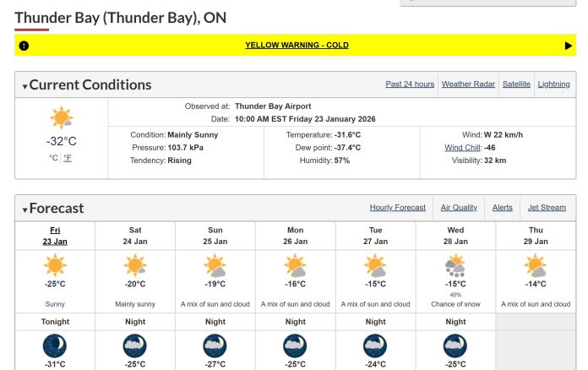Click Tonight's clear night moon icon
The image size is (588, 370).
click(x=55, y=346)
